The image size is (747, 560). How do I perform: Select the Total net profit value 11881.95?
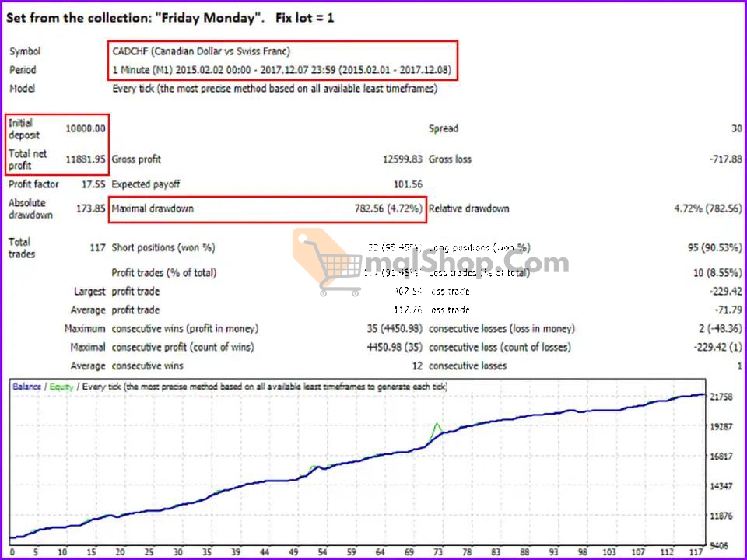click(86, 159)
